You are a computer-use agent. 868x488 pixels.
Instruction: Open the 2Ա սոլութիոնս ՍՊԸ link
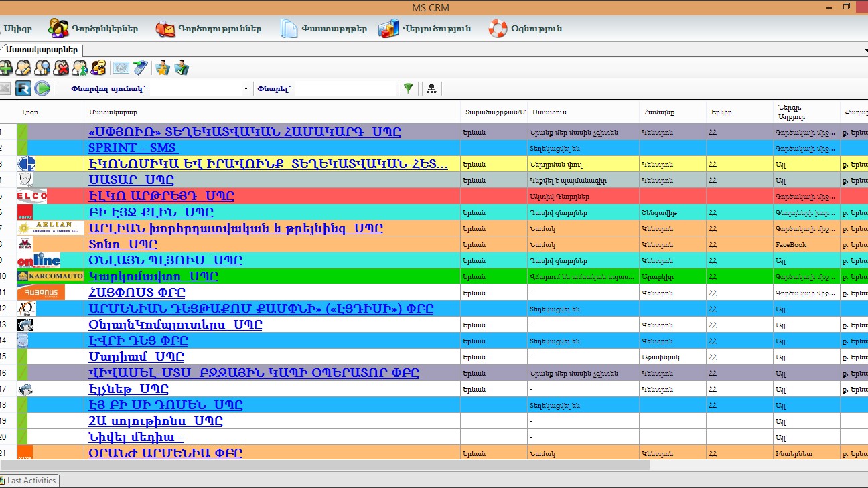coord(155,421)
